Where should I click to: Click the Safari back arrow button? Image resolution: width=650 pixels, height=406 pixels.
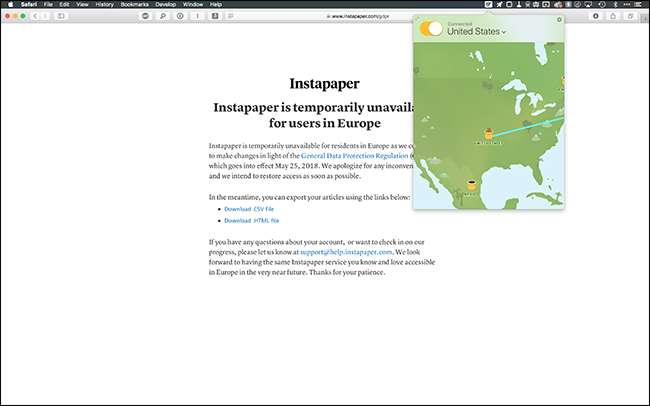tap(36, 16)
